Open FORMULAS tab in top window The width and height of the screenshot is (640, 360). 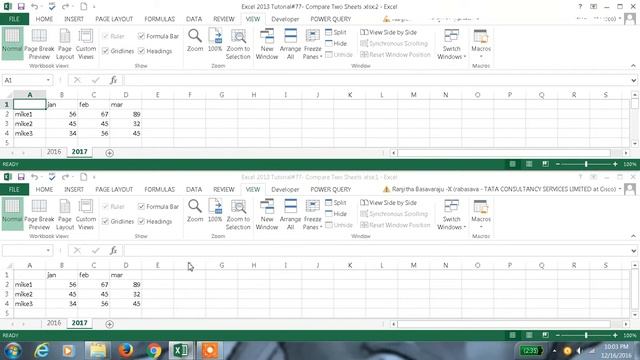160,19
